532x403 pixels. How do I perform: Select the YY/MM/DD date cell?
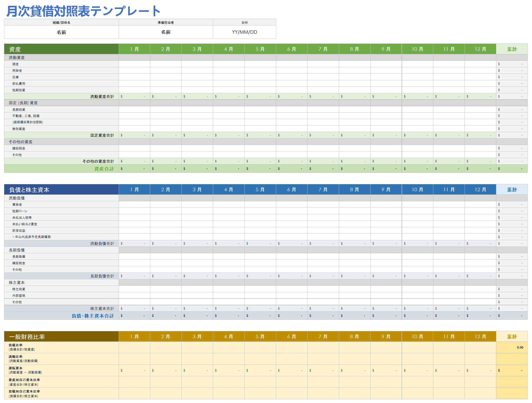[244, 32]
